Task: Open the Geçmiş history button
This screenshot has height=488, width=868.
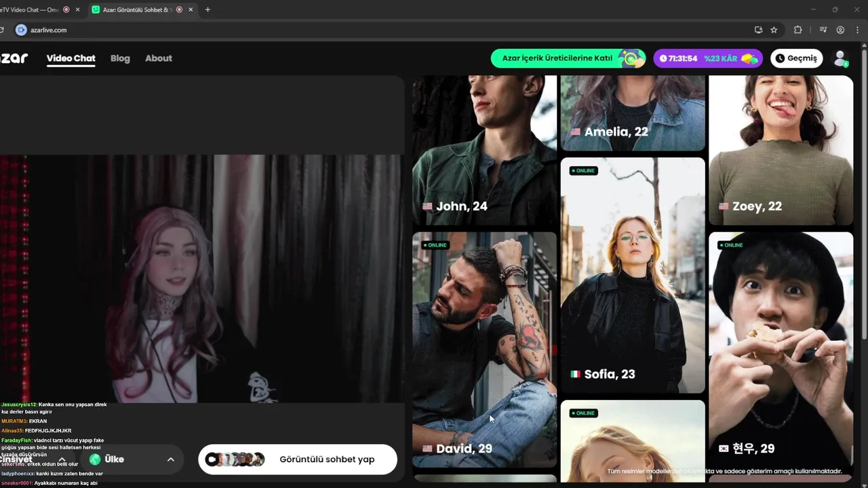Action: (796, 58)
